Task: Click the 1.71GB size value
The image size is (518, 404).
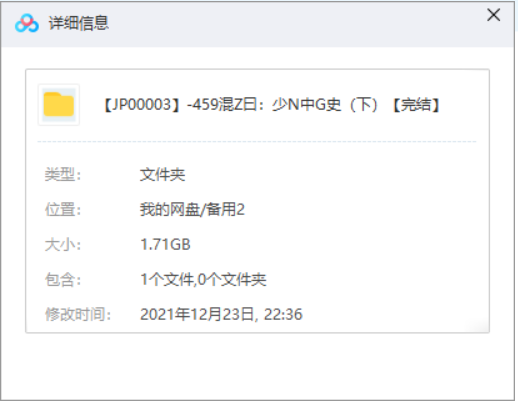Action: click(165, 245)
